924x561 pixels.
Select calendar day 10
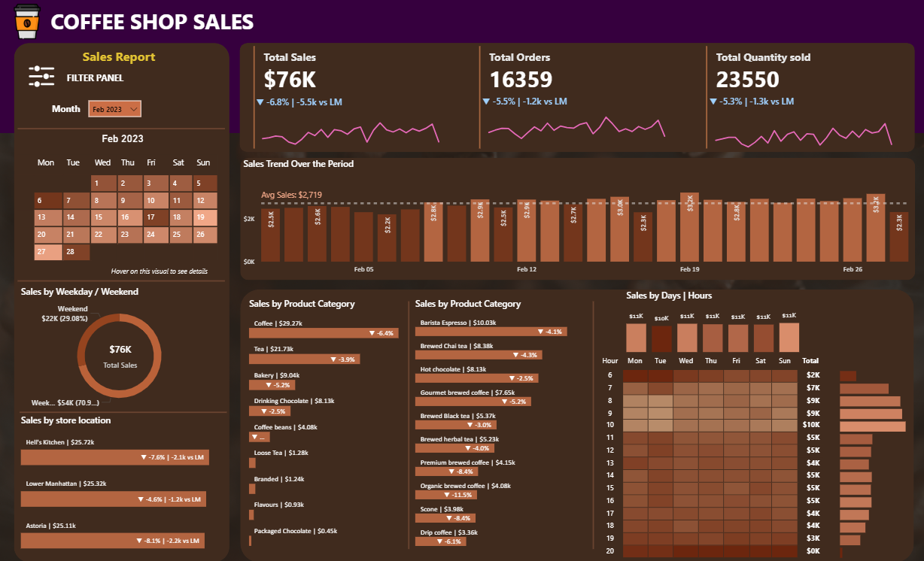click(156, 201)
